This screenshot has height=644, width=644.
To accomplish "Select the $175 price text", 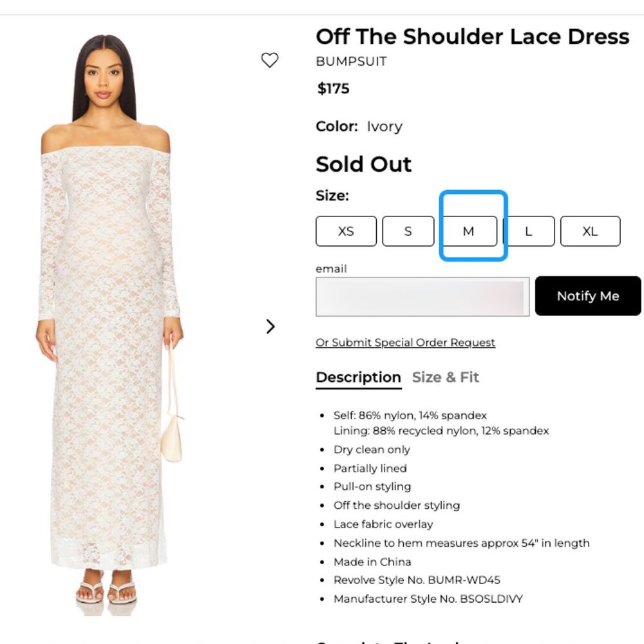I will pos(332,89).
